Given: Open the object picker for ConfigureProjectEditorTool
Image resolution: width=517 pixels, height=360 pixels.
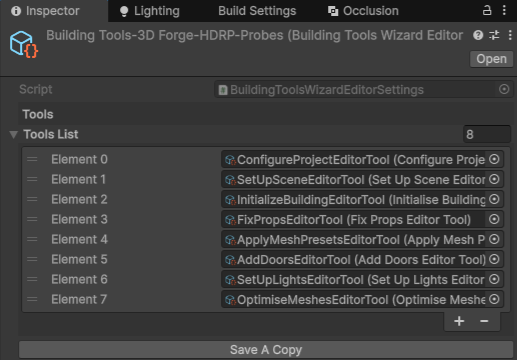Looking at the screenshot, I should pyautogui.click(x=494, y=159).
